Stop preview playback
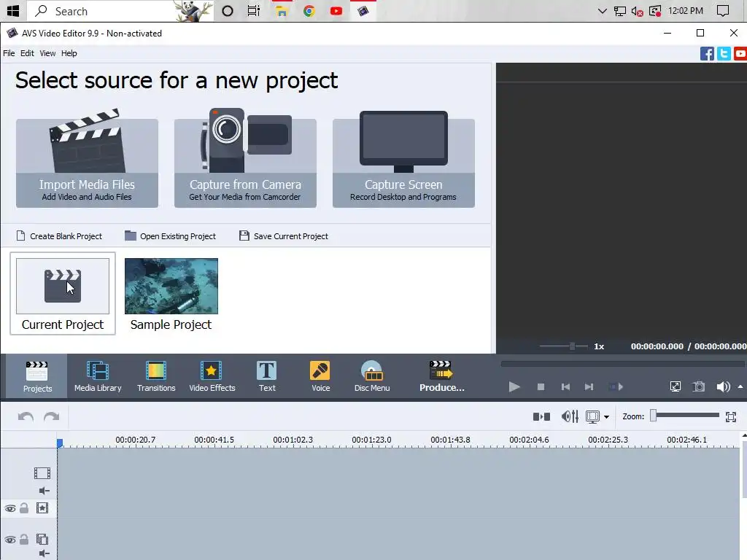Viewport: 747px width, 560px height. [x=541, y=386]
